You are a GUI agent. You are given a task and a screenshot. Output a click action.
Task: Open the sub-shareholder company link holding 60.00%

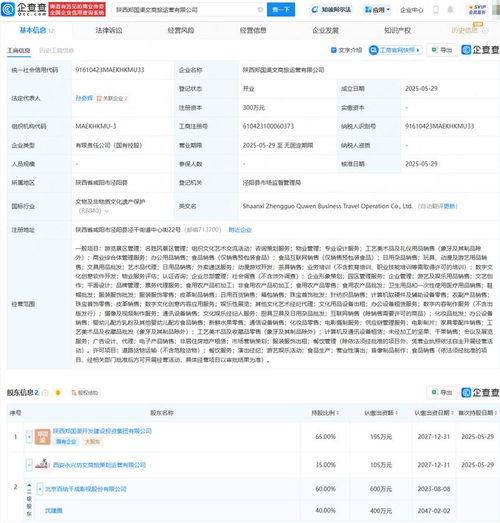coord(86,489)
